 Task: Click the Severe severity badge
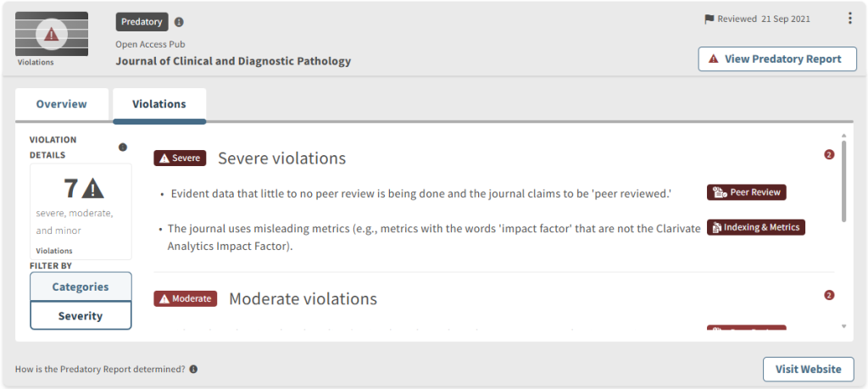point(180,158)
